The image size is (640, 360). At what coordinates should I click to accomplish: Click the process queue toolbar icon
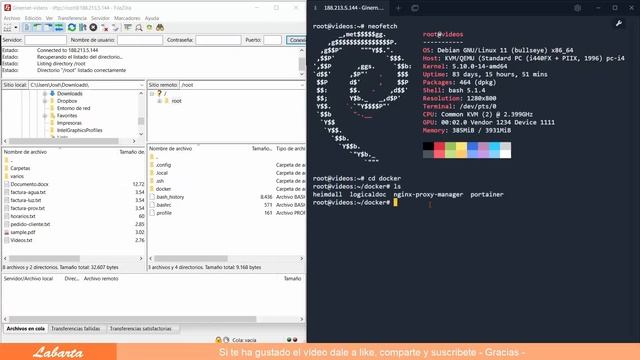(x=83, y=27)
